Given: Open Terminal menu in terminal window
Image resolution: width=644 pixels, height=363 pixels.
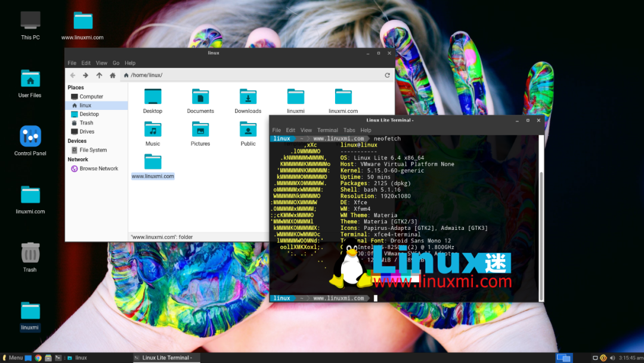Looking at the screenshot, I should (x=327, y=130).
